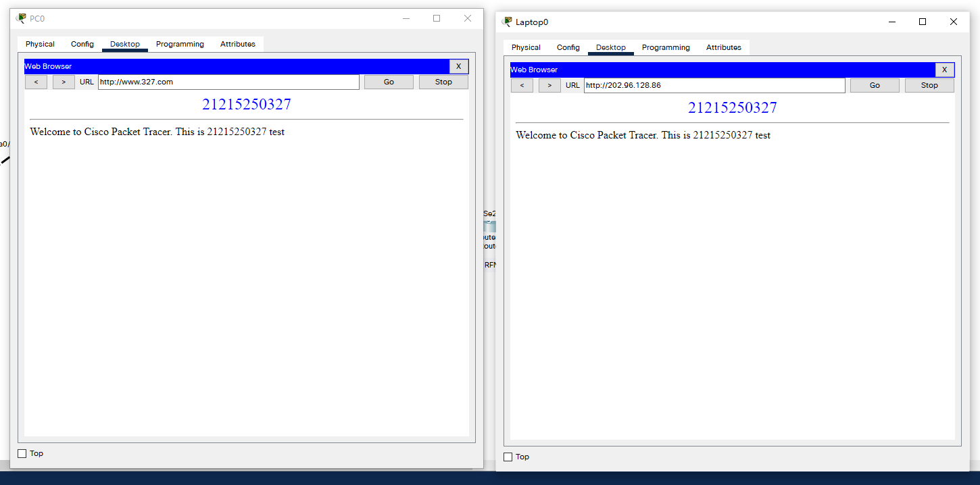Open the Programming tab in Laptop0
Viewport: 980px width, 485px height.
click(666, 47)
